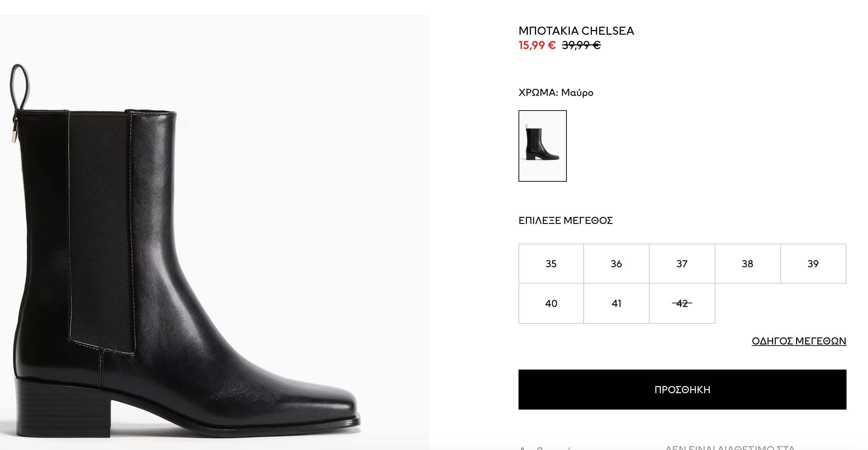The image size is (868, 450).
Task: Pick shoe size 37
Action: coord(682,264)
